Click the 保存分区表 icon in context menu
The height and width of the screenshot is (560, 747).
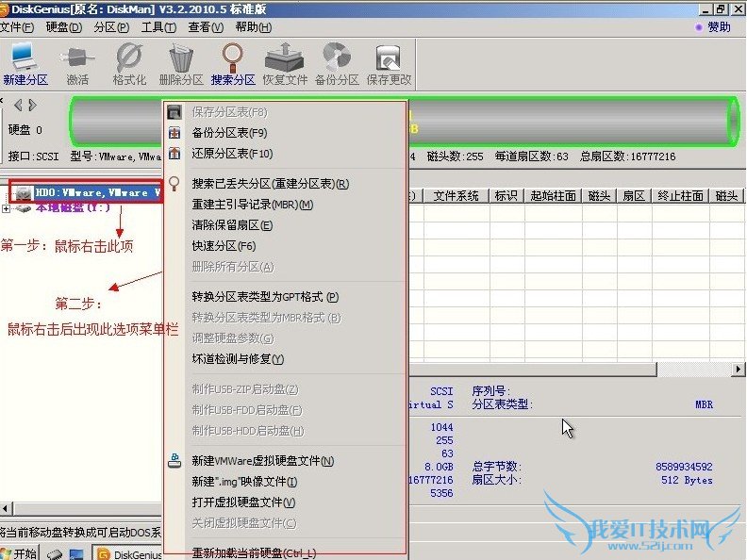(x=174, y=112)
